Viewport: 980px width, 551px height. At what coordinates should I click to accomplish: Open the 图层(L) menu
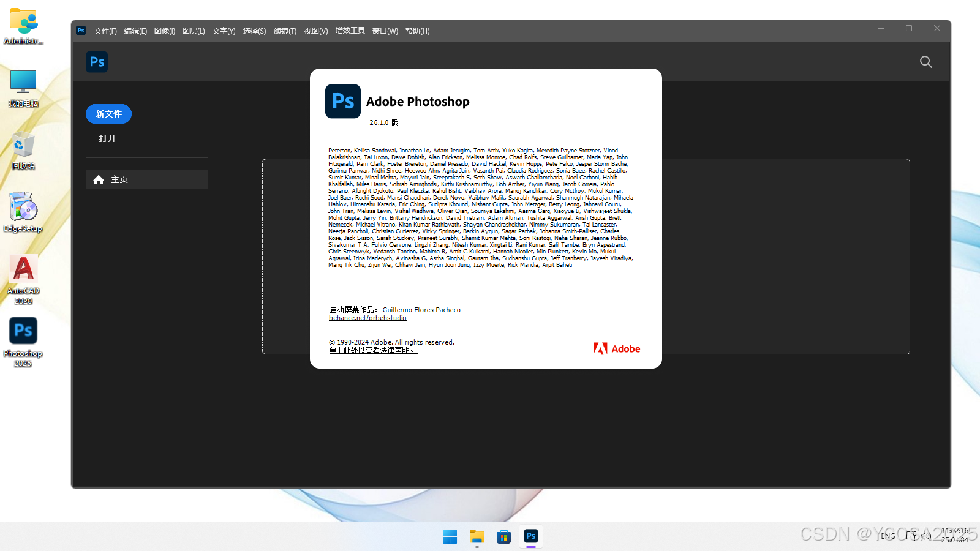click(x=194, y=31)
